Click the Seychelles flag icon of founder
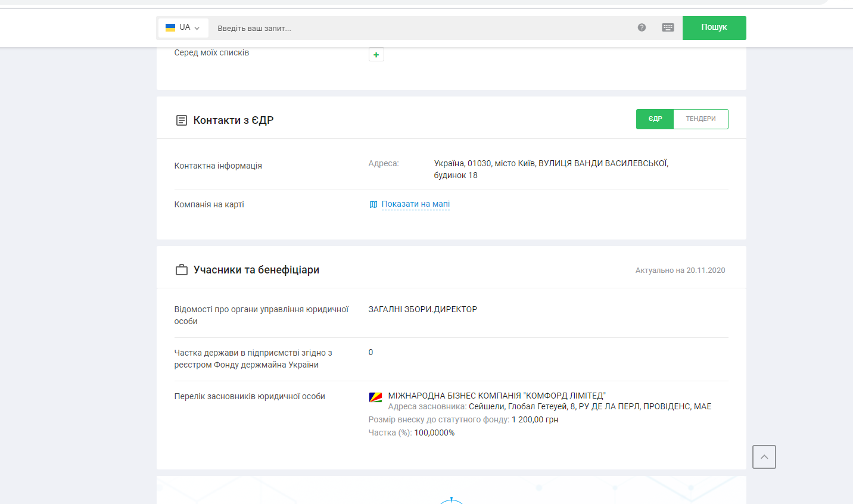 (x=375, y=397)
